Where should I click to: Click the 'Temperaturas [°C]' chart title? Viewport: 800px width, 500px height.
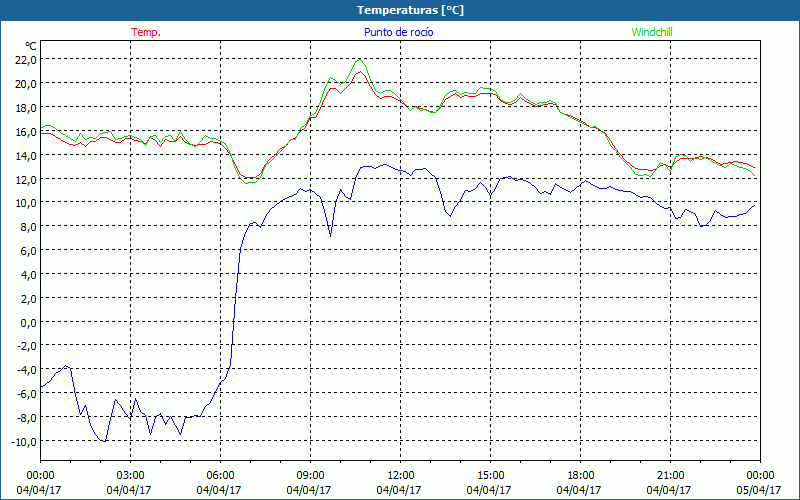[x=410, y=10]
